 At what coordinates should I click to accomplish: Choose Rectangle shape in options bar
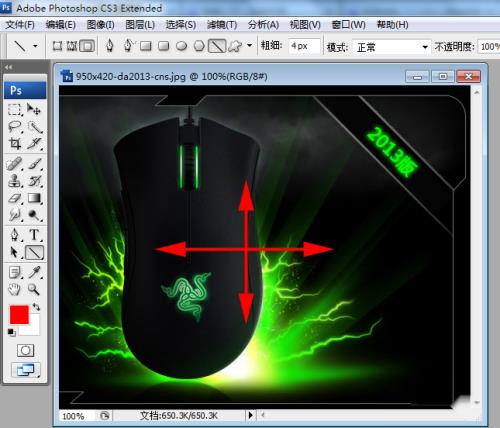click(146, 46)
